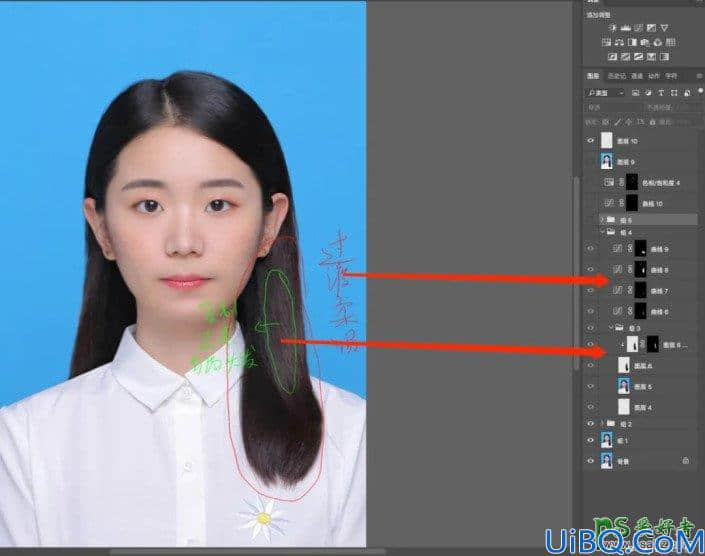This screenshot has width=705, height=556.
Task: Click lock transparent pixels icon
Action: [606, 122]
